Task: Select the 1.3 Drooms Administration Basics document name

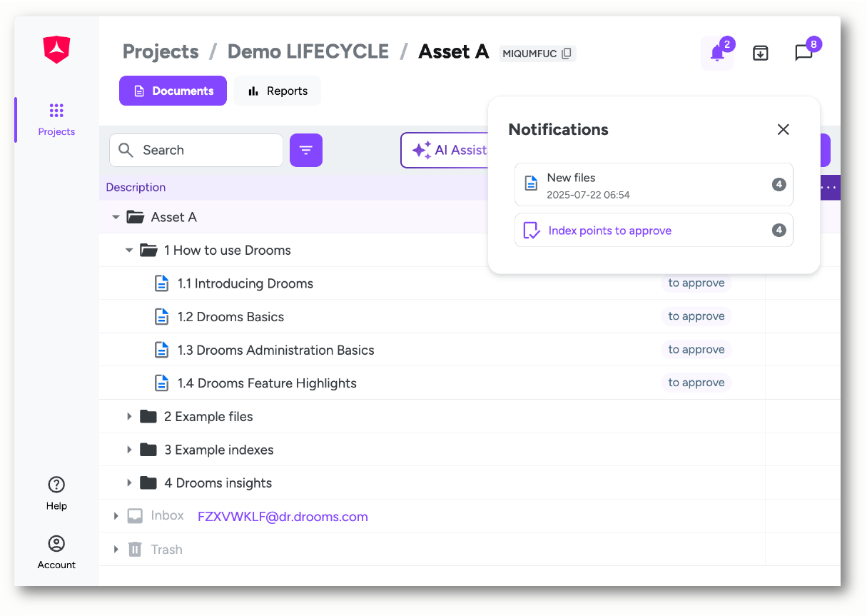Action: click(x=276, y=350)
